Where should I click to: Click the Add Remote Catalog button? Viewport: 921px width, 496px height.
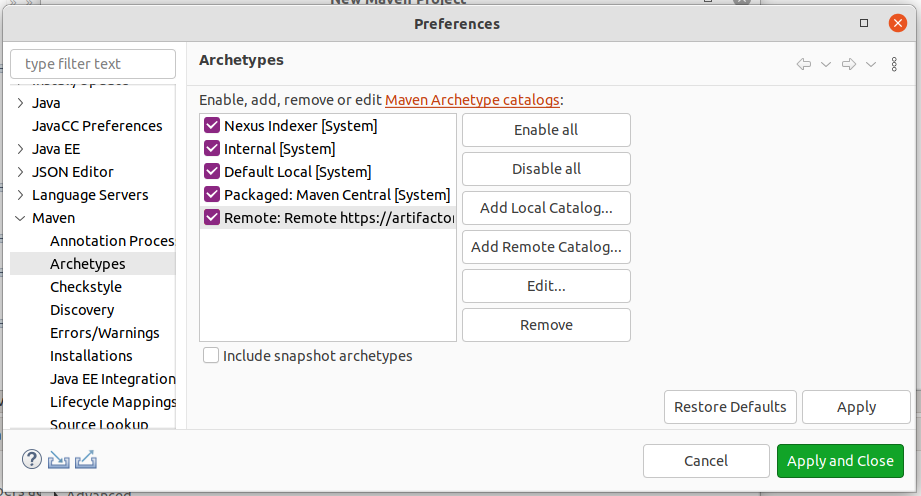[x=546, y=247]
